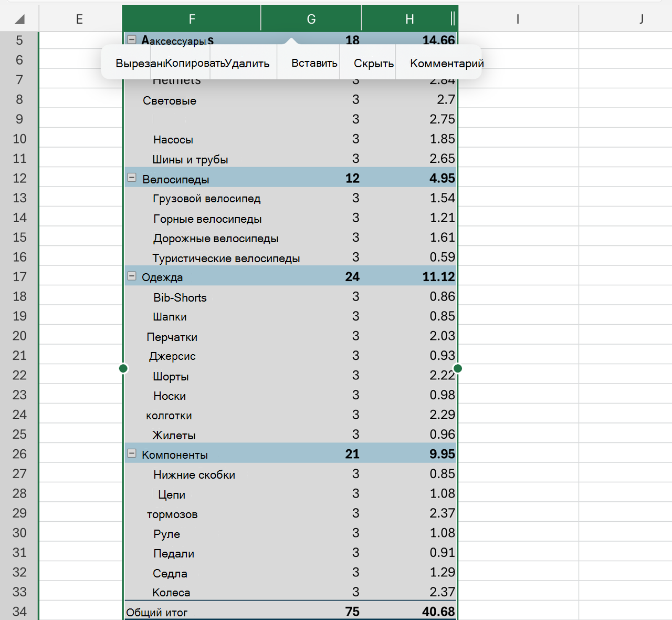Select column H header

coord(409,19)
